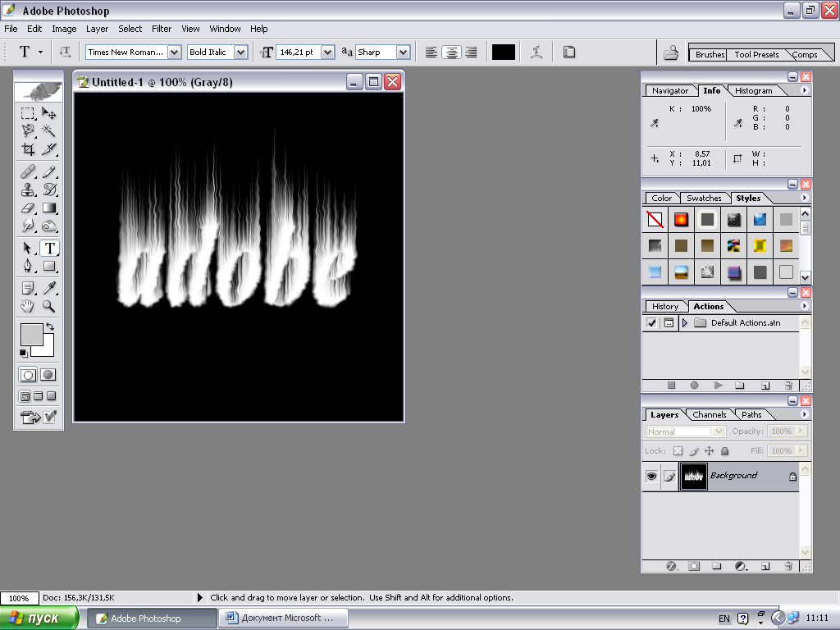Switch to Microsoft document taskbar button
840x630 pixels.
coord(285,619)
